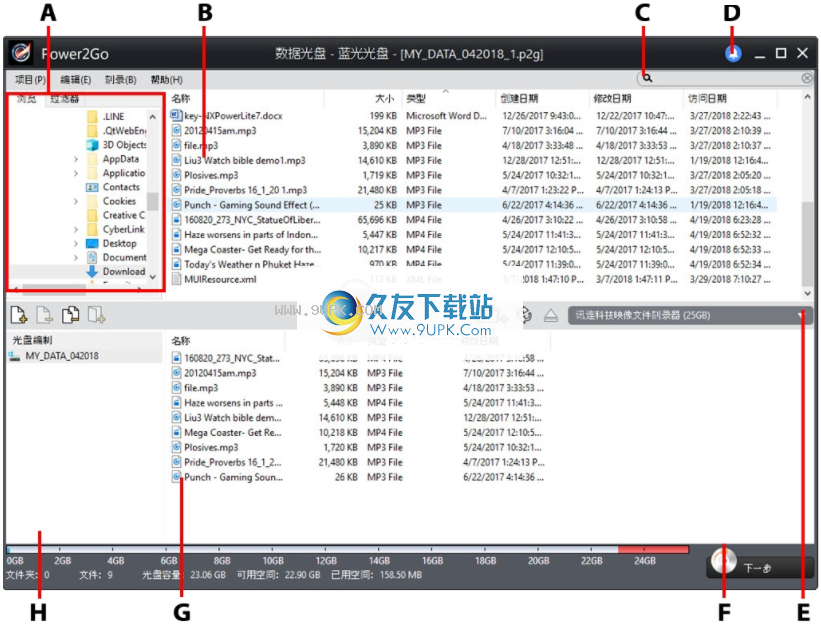Open the 刻录(B) menu
Screen dimensions: 821x626
(120, 80)
